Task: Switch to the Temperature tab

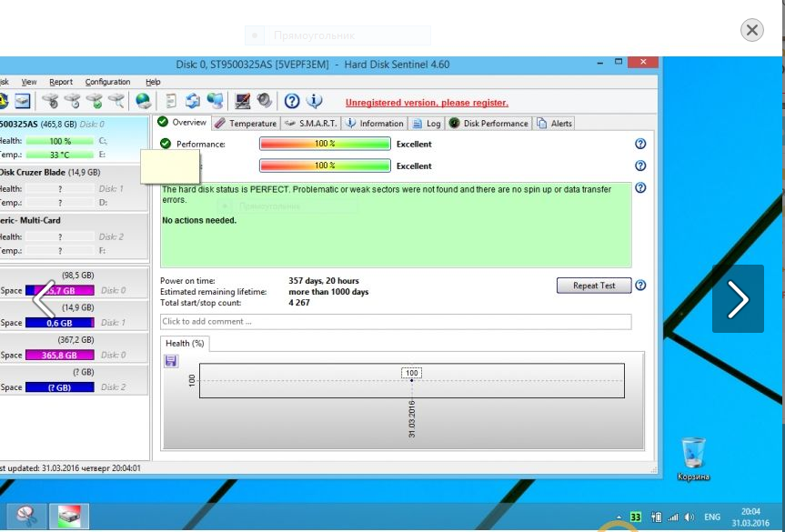Action: click(246, 123)
